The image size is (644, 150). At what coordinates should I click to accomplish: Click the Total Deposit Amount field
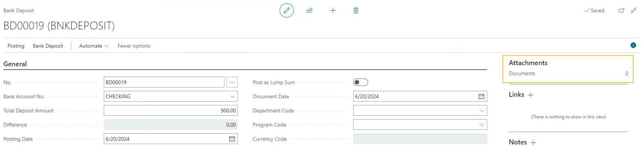(171, 111)
